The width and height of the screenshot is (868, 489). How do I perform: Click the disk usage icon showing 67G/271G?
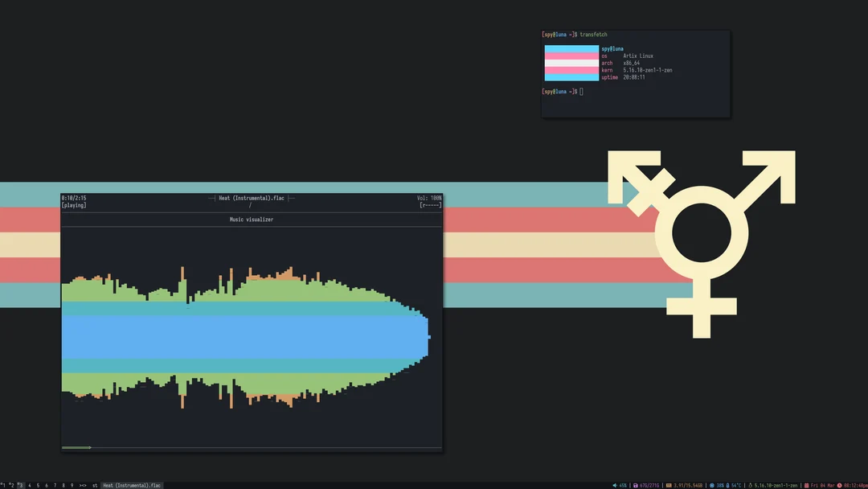click(x=634, y=485)
